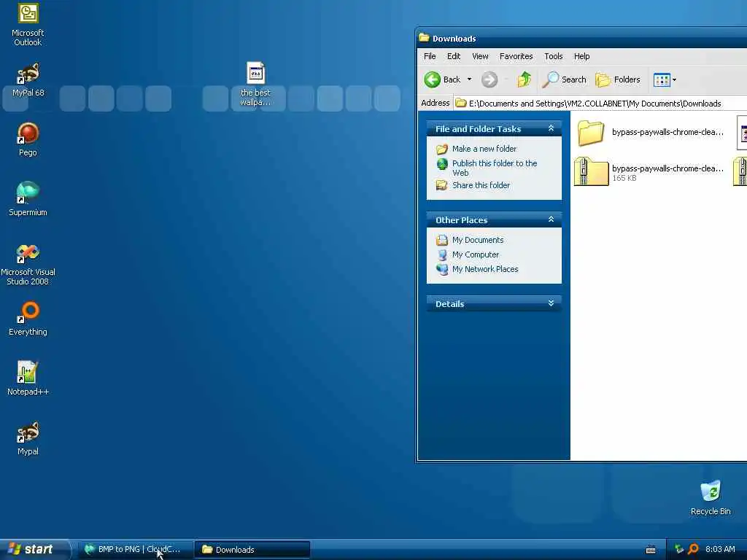Click the My Network Places icon
Screen dimensions: 747x560
pyautogui.click(x=442, y=269)
